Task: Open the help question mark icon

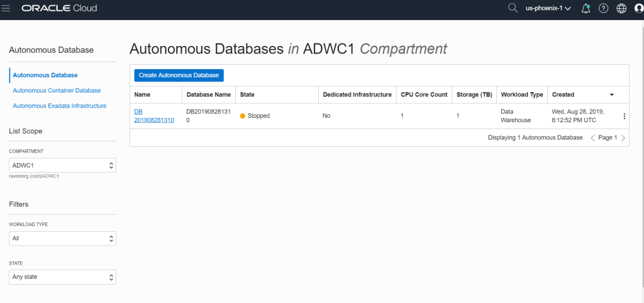Action: tap(603, 9)
